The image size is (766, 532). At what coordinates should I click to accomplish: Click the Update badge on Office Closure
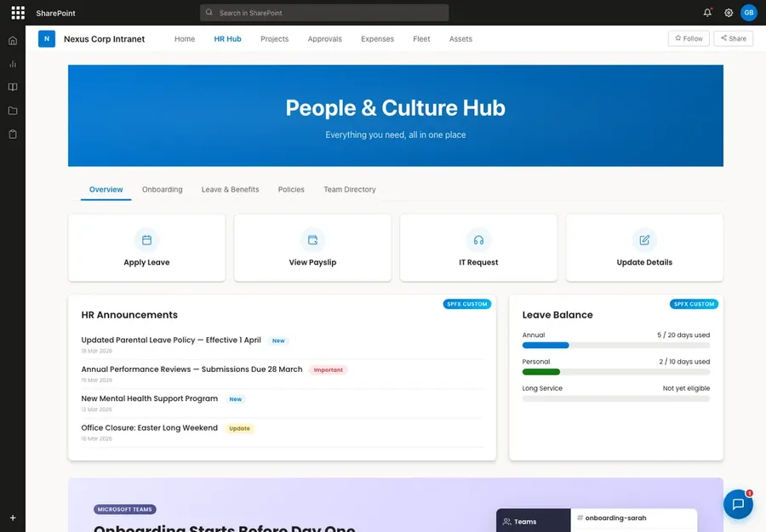(x=239, y=428)
